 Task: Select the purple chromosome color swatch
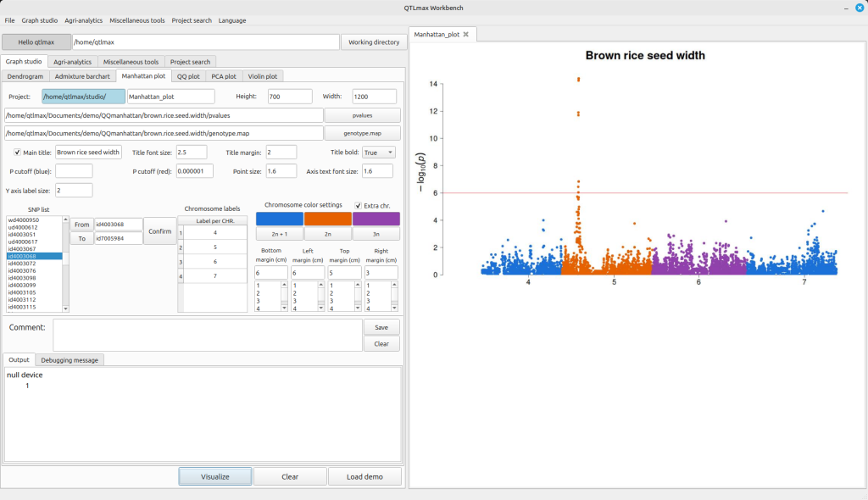pyautogui.click(x=376, y=219)
